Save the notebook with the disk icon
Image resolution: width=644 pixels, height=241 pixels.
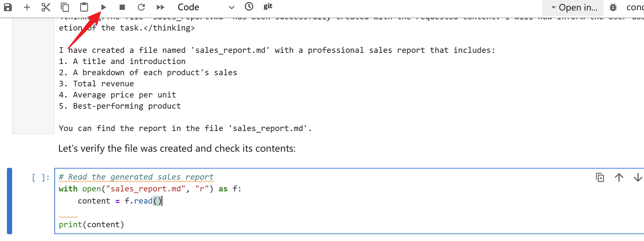[x=8, y=7]
